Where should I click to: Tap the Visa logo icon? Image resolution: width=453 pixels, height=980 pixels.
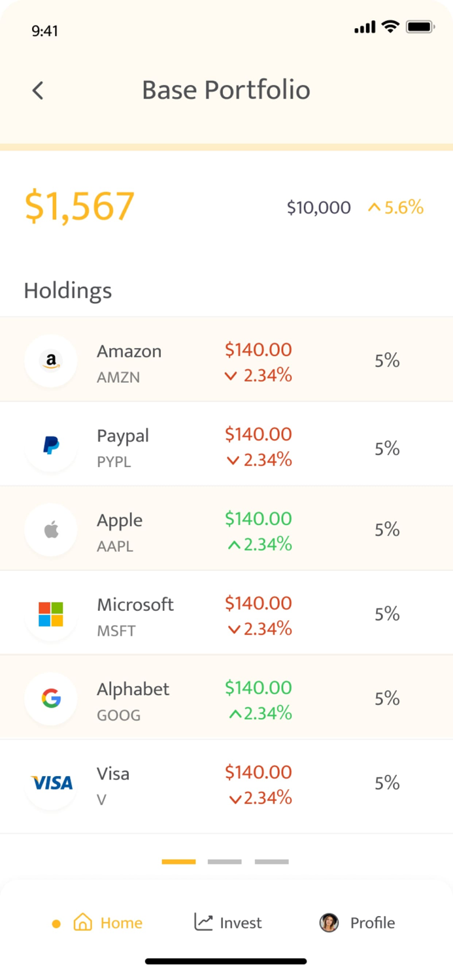tap(50, 782)
